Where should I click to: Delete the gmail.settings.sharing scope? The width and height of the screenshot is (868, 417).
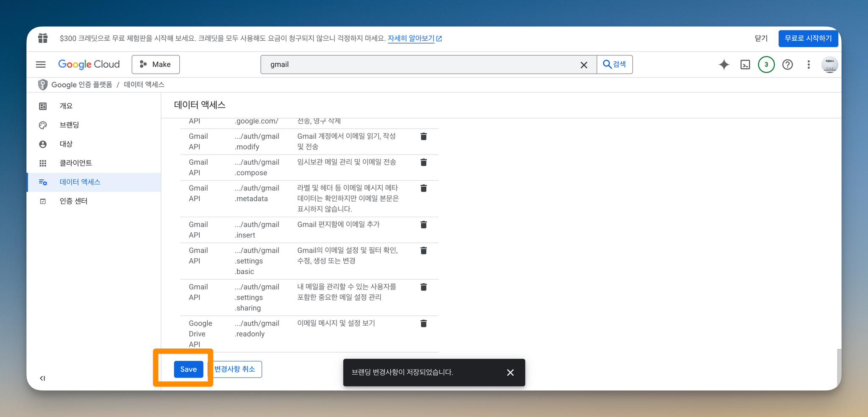coord(423,287)
